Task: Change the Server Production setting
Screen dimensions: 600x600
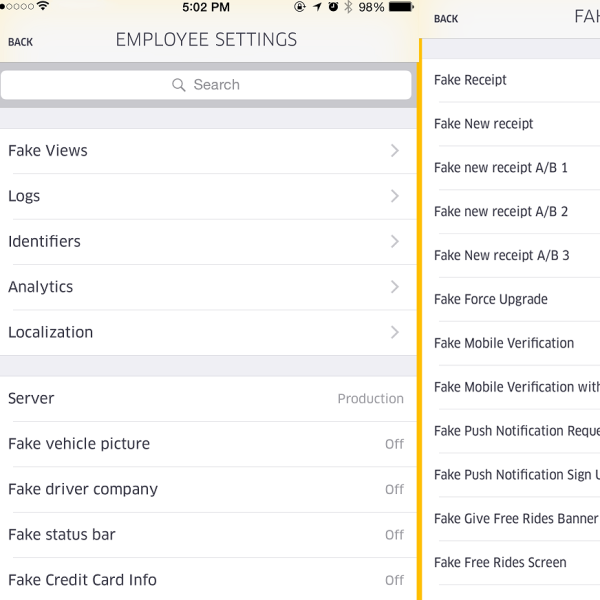Action: [370, 398]
